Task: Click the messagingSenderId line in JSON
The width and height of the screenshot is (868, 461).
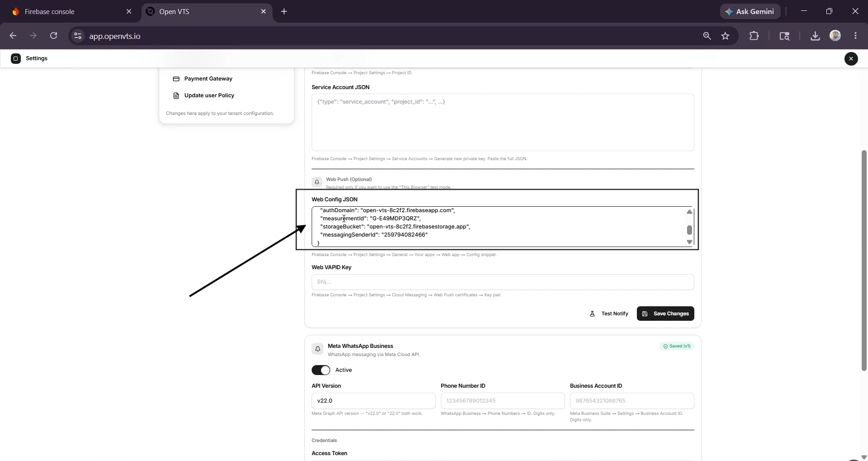Action: tap(374, 235)
